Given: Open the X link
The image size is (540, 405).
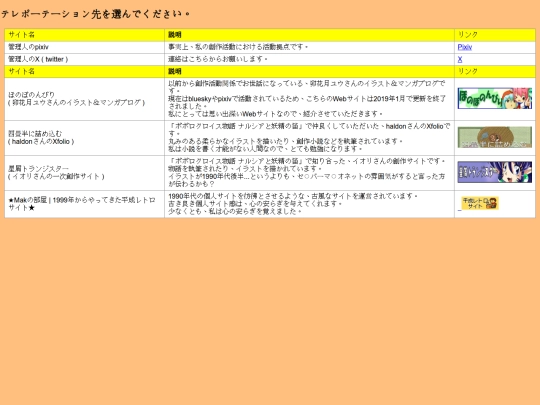Looking at the screenshot, I should [460, 59].
